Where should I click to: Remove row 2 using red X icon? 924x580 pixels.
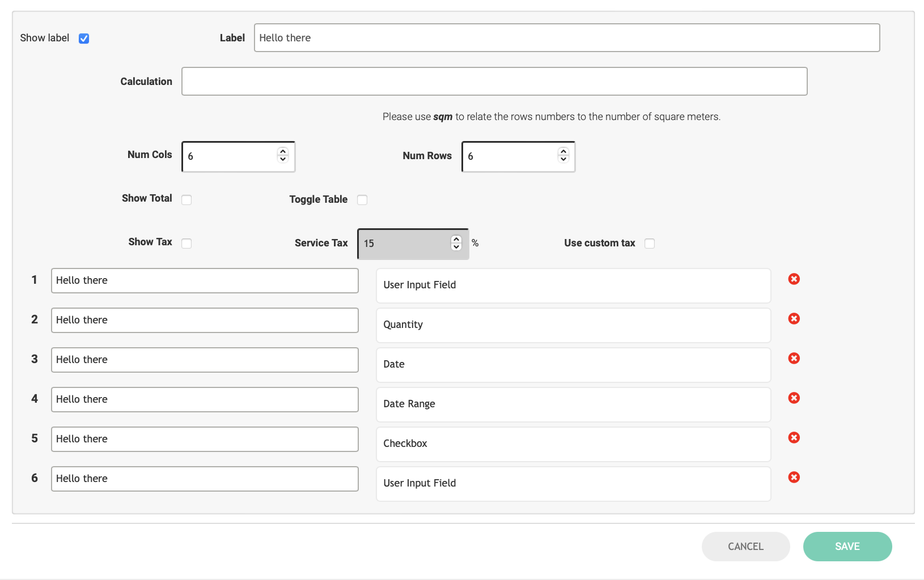point(794,319)
